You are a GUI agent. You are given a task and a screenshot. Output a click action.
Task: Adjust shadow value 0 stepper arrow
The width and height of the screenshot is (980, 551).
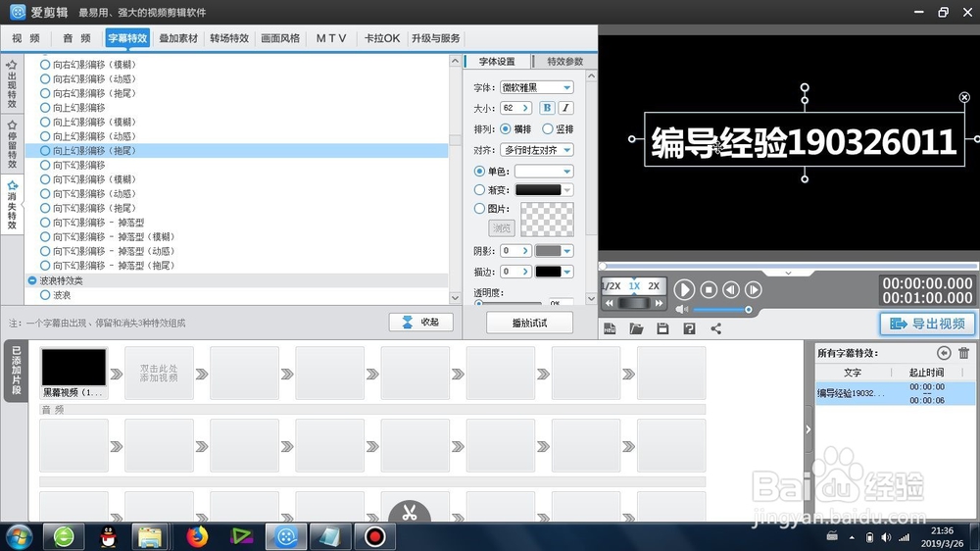coord(525,251)
